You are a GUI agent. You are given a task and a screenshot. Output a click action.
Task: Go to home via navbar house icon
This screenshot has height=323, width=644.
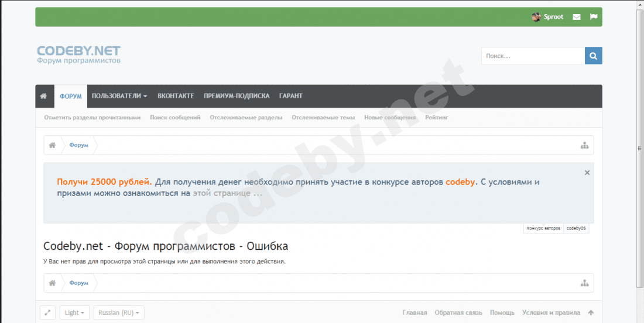(43, 96)
